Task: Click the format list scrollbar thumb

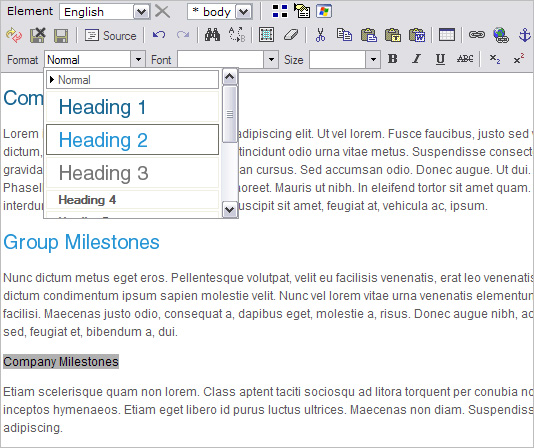Action: click(x=230, y=114)
